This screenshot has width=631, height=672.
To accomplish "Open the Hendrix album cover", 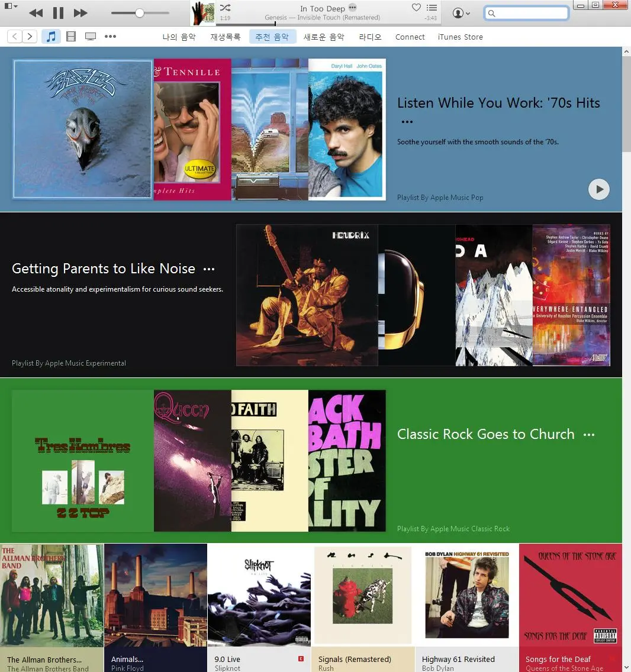I will point(307,295).
